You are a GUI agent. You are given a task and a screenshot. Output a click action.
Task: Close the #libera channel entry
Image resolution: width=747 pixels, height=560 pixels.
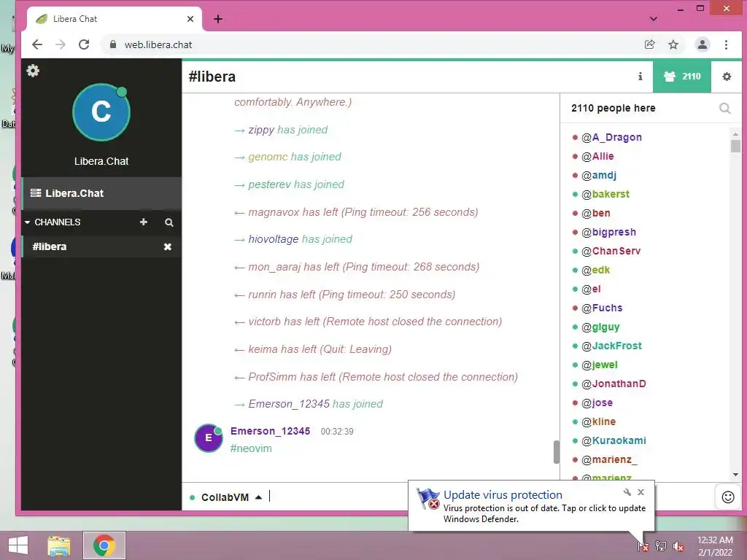pyautogui.click(x=167, y=246)
